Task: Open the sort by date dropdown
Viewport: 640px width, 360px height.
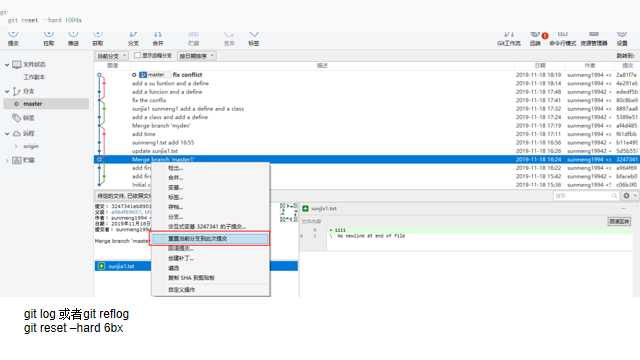Action: coord(197,56)
